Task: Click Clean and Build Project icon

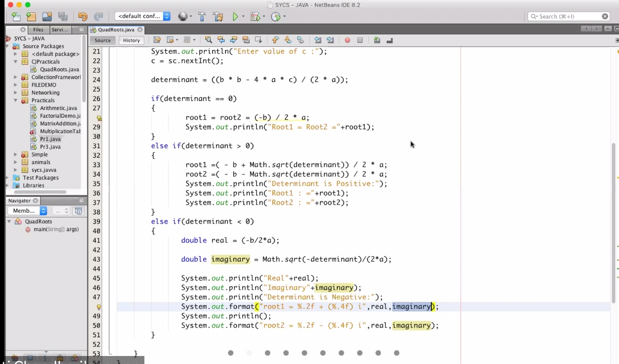Action: click(x=218, y=16)
